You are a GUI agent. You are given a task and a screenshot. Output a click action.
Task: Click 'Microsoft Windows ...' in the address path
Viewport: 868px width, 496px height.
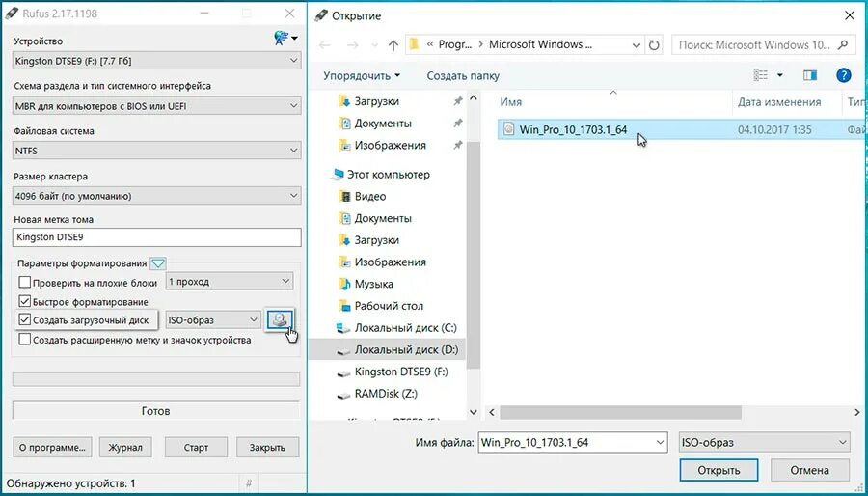(540, 44)
